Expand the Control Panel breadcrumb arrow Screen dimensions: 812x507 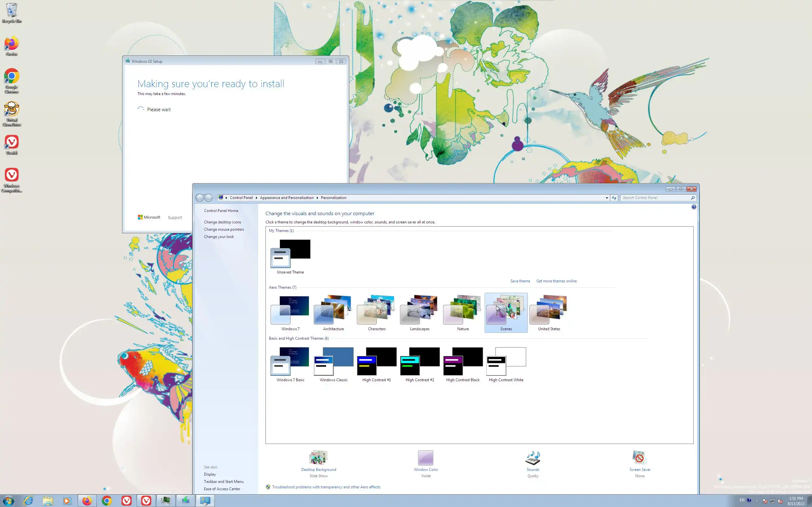256,198
